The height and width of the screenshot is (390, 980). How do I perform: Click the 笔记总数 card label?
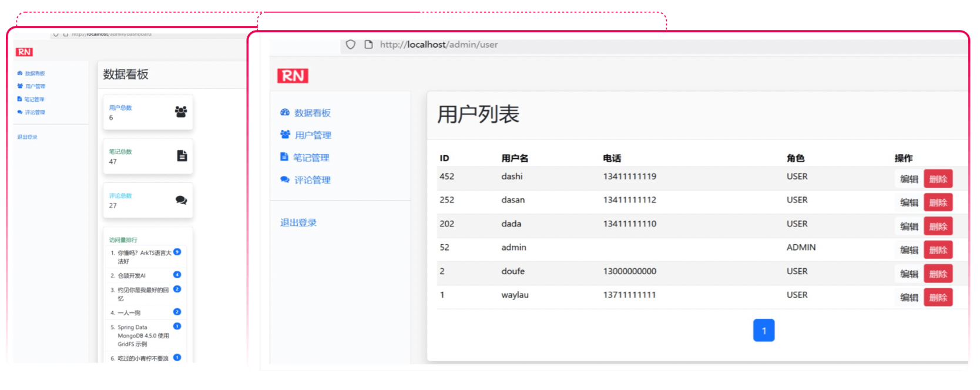tap(120, 152)
